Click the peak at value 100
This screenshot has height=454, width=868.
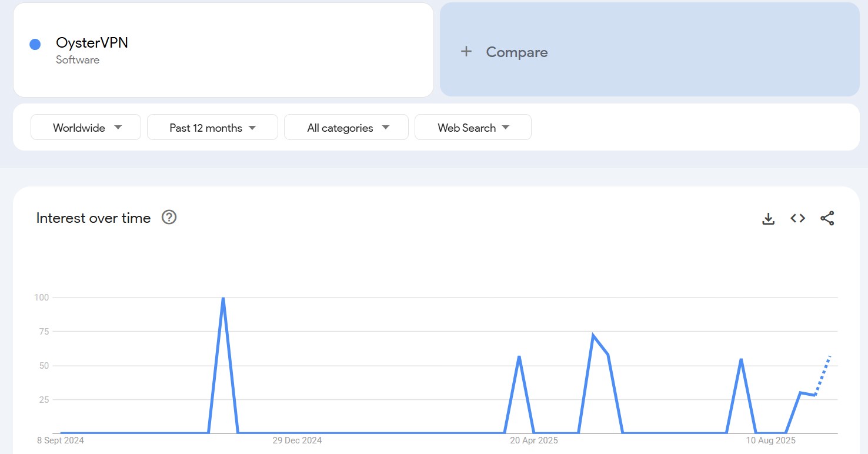[x=223, y=298]
